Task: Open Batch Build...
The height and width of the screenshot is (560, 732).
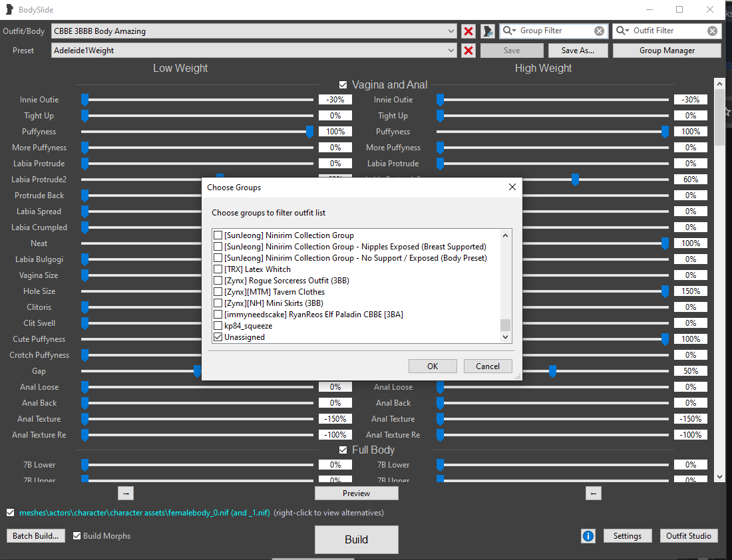Action: click(x=35, y=536)
